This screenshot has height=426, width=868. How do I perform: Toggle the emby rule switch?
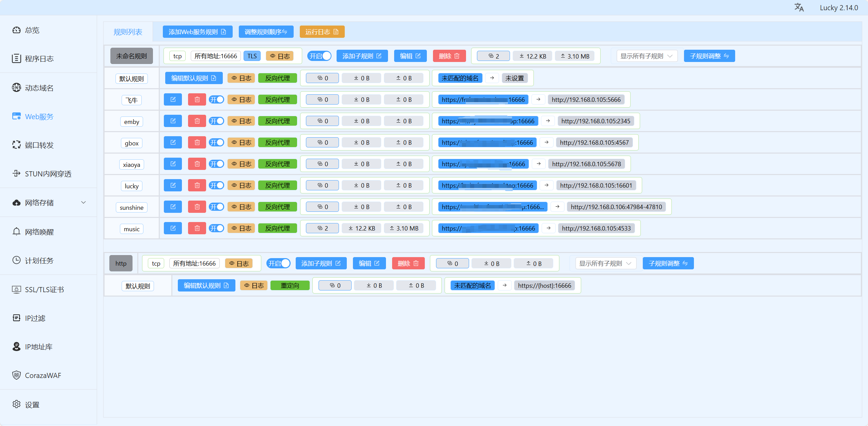point(216,121)
